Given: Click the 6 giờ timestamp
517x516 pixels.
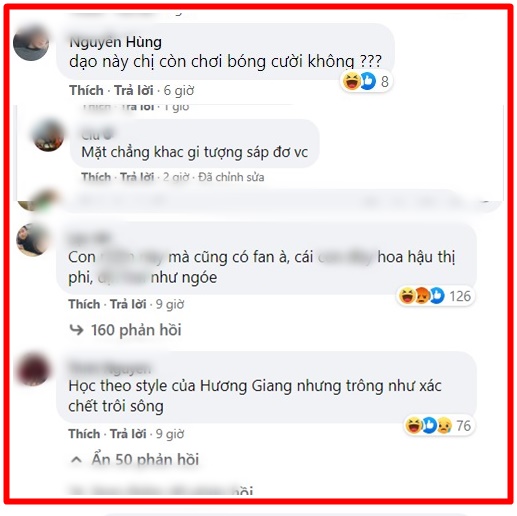Looking at the screenshot, I should 179,90.
